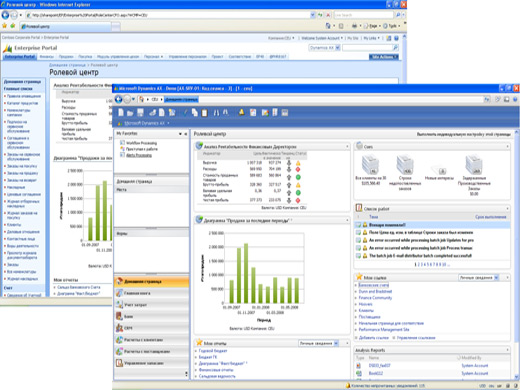Click Enterprise Portal logo icon in IE window

click(7, 49)
